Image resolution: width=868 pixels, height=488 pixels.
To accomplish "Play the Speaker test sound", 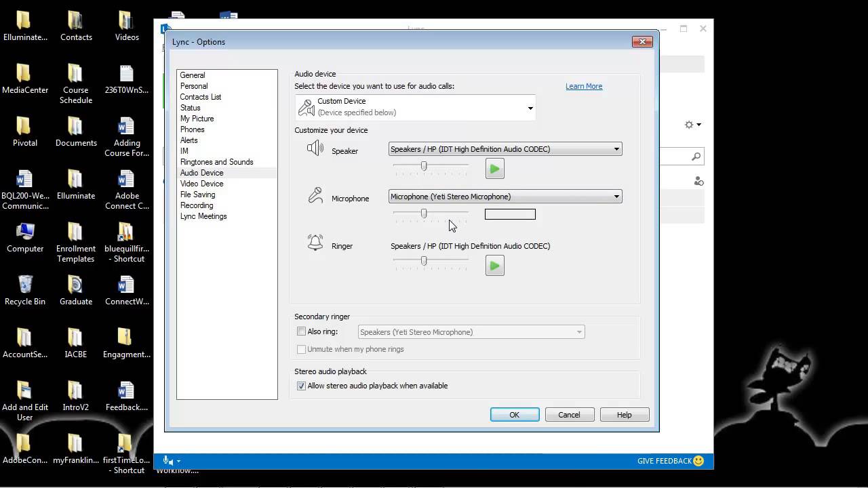I will click(x=495, y=169).
